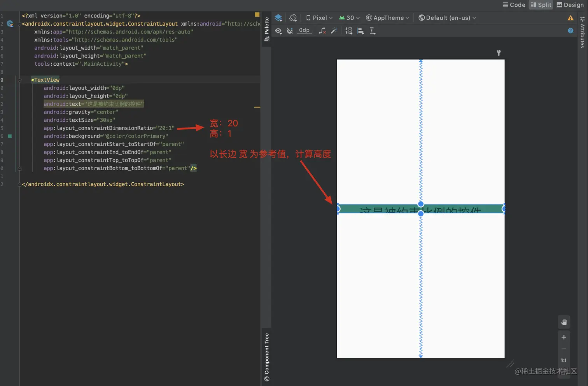Click the xml version declaration line
Image resolution: width=588 pixels, height=386 pixels.
coord(81,16)
